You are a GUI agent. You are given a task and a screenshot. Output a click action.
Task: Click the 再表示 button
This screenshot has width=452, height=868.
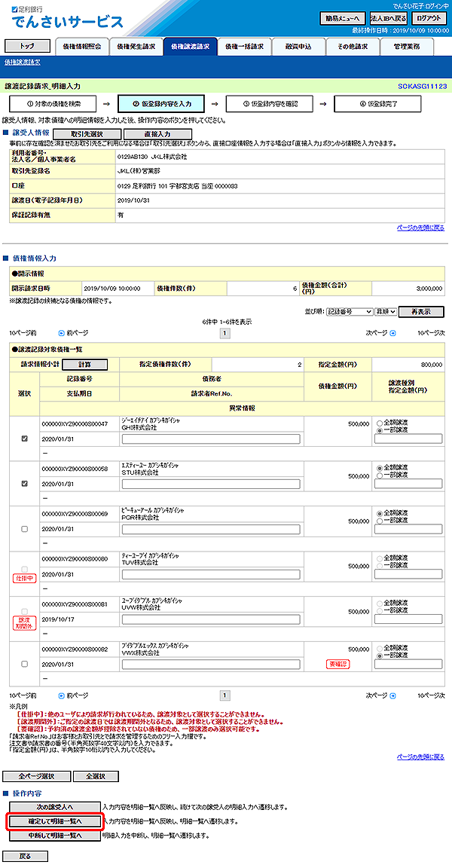pyautogui.click(x=422, y=312)
